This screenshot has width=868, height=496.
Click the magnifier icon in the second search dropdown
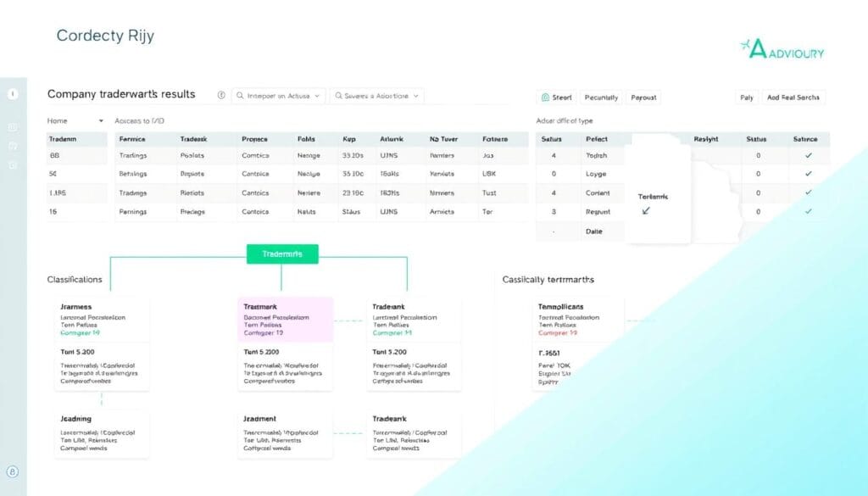point(339,96)
